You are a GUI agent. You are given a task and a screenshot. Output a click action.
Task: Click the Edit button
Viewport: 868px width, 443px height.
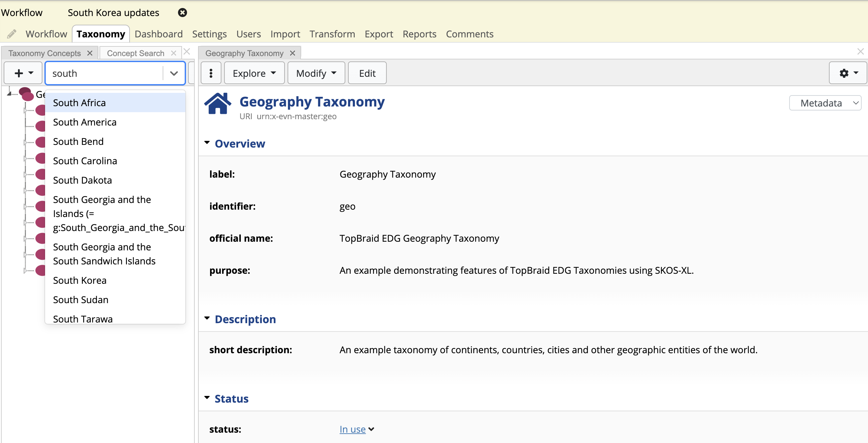coord(367,73)
